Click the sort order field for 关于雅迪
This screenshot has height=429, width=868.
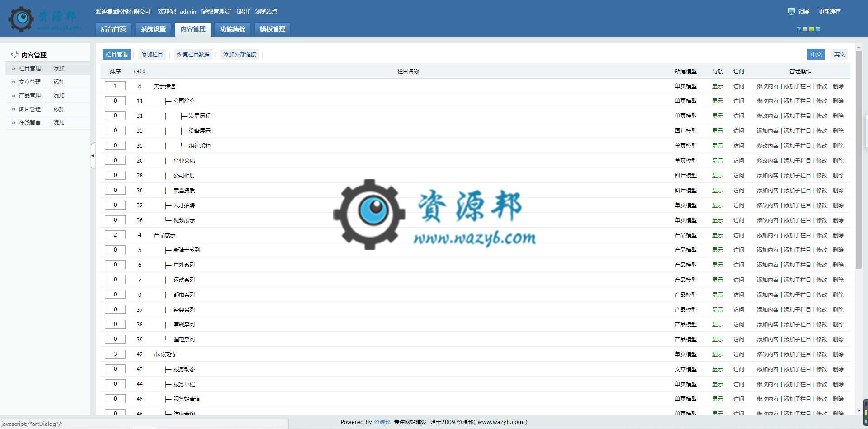(115, 86)
